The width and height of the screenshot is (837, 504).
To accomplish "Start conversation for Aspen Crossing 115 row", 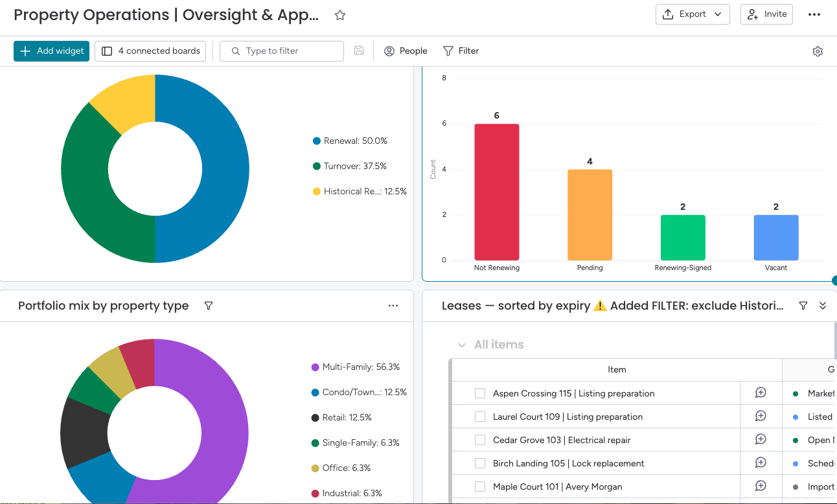I will 761,393.
